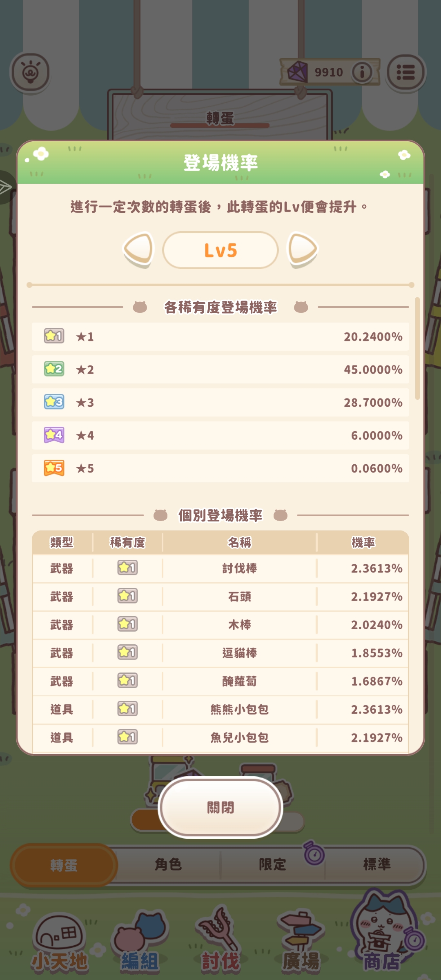Go to previous gacha level arrow

pyautogui.click(x=139, y=249)
